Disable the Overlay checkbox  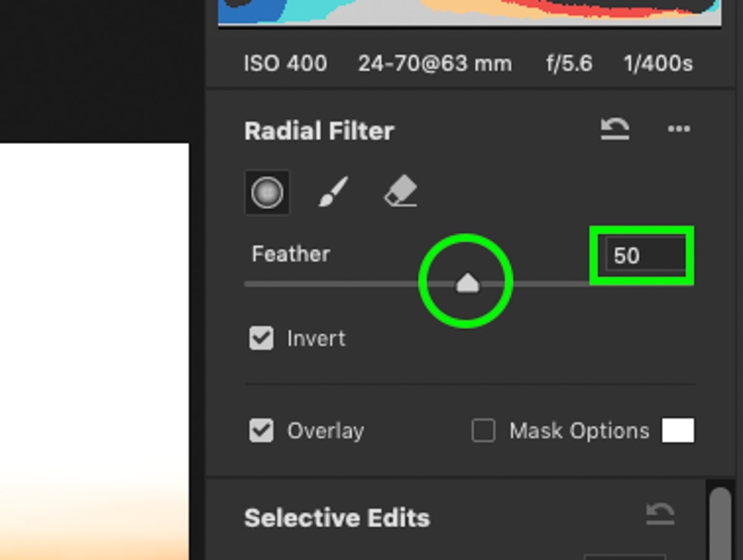pyautogui.click(x=261, y=431)
